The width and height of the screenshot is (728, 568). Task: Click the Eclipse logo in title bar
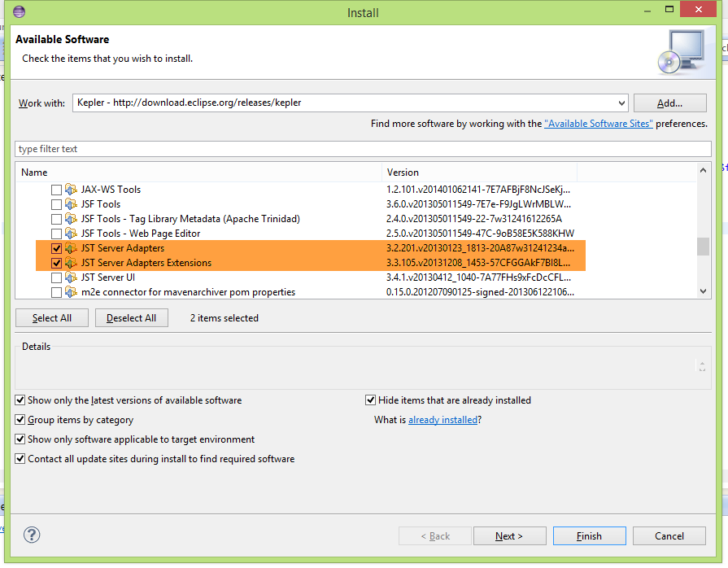pyautogui.click(x=19, y=11)
